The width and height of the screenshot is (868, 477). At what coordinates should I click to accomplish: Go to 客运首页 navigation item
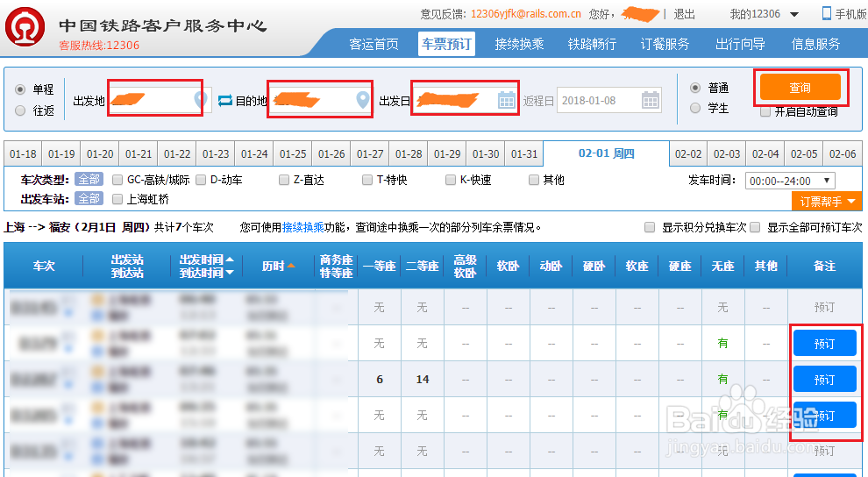coord(374,44)
